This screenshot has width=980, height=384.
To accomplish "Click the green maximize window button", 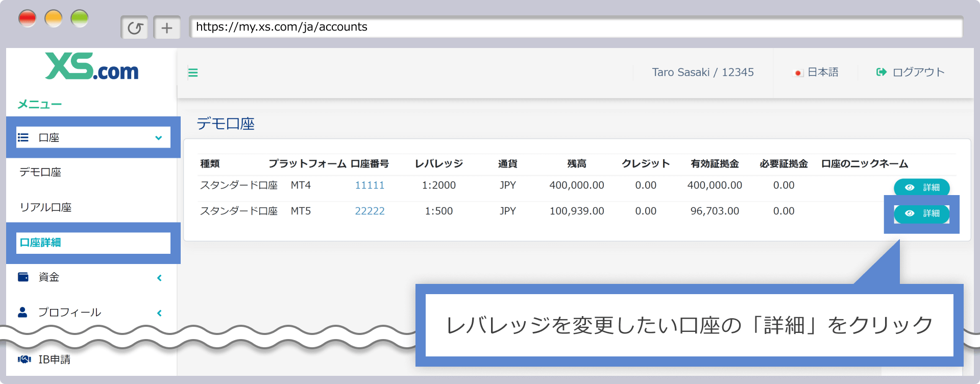I will 80,18.
